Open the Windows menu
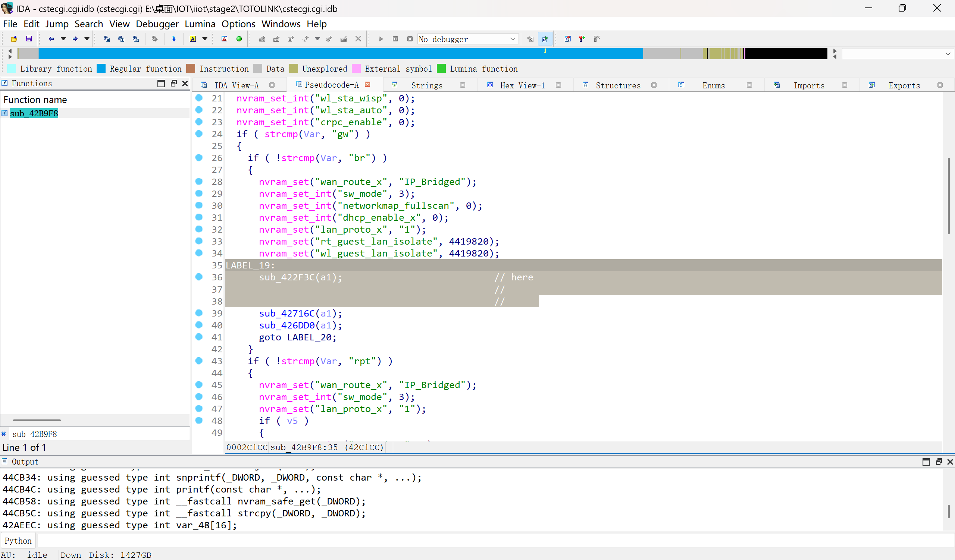 tap(281, 24)
